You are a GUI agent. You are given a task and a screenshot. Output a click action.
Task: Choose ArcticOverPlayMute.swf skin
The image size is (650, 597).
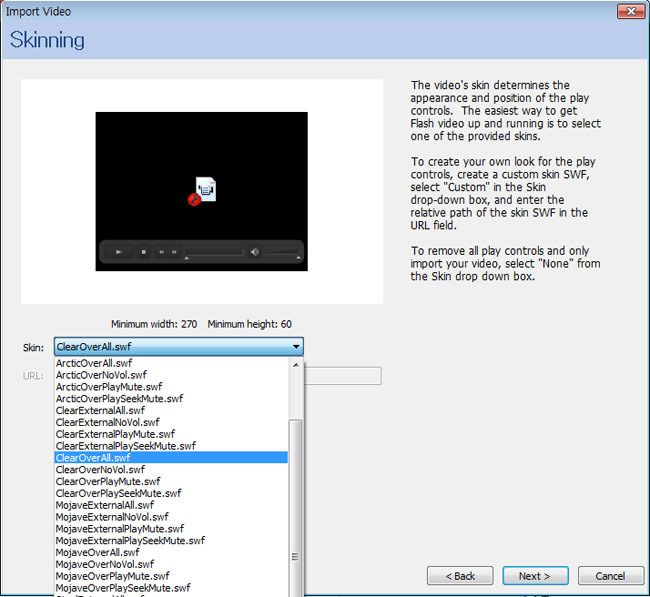(171, 387)
